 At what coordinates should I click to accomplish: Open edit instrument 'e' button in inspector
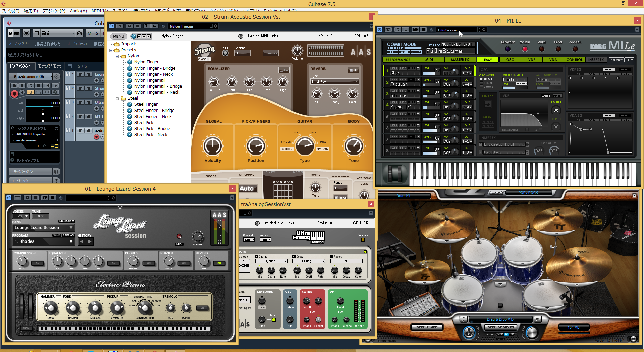click(57, 77)
